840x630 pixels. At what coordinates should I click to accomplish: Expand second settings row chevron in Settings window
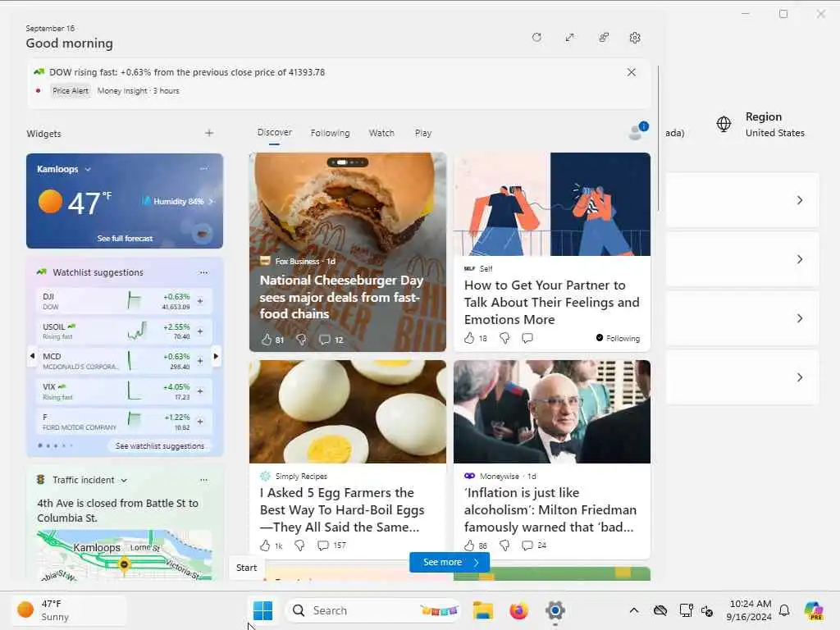click(799, 259)
